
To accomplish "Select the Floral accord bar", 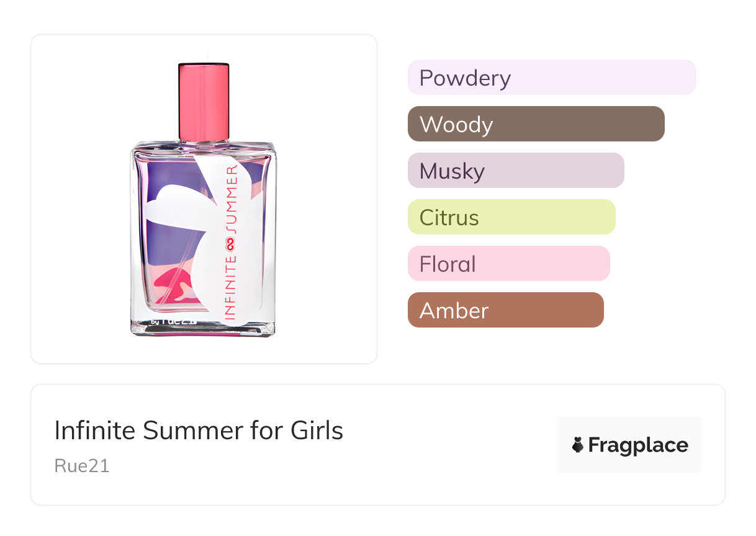I will click(x=508, y=264).
